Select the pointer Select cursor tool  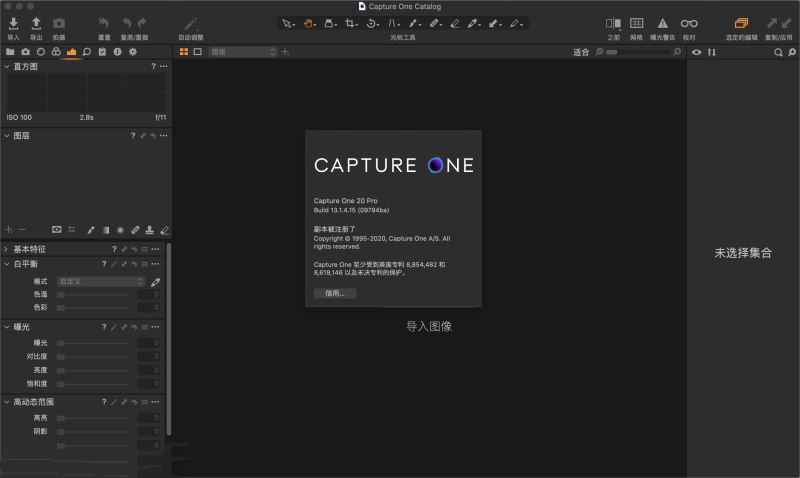click(288, 23)
